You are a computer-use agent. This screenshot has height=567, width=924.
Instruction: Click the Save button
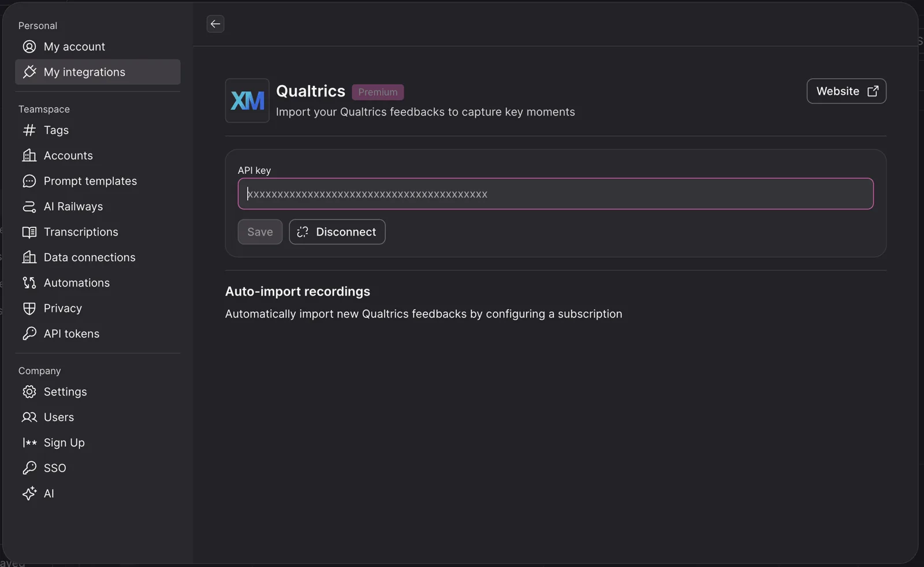click(x=260, y=232)
